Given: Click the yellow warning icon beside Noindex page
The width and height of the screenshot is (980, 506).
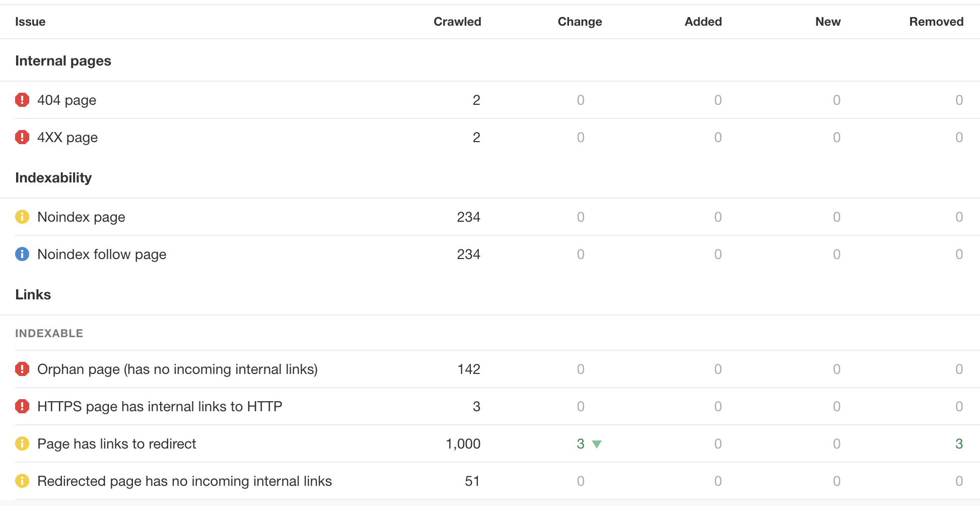Looking at the screenshot, I should [22, 217].
